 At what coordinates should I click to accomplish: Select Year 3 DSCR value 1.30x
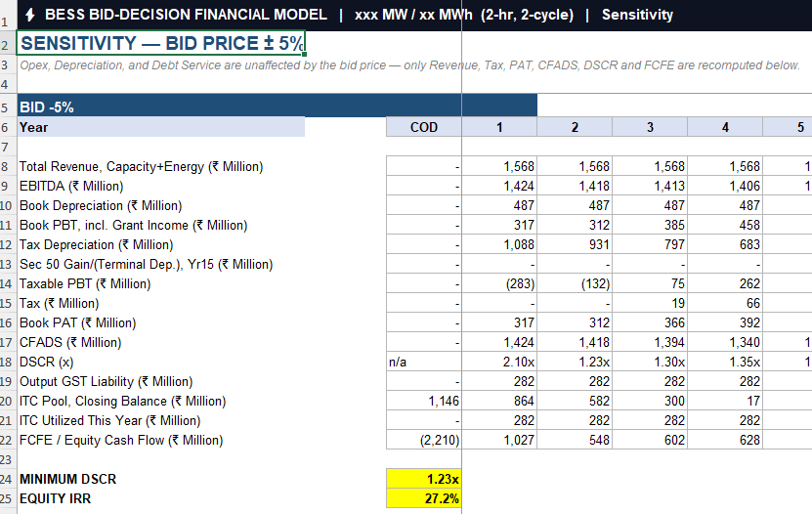click(x=650, y=363)
